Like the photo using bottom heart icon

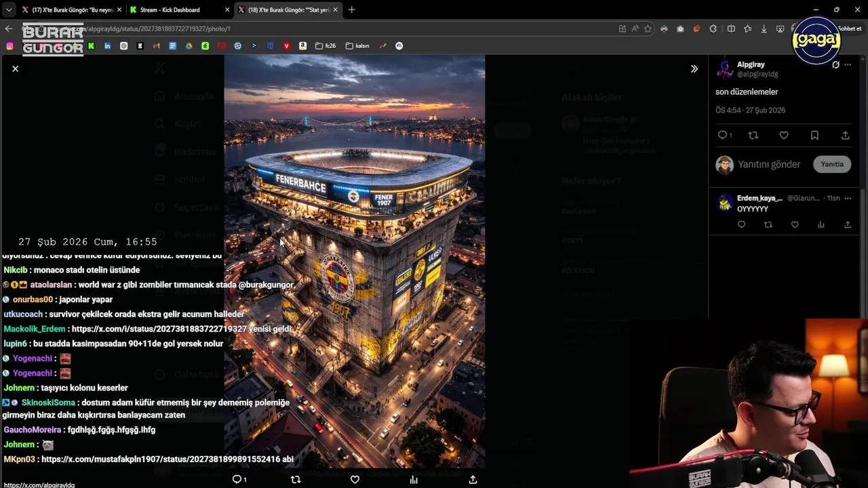tap(355, 479)
